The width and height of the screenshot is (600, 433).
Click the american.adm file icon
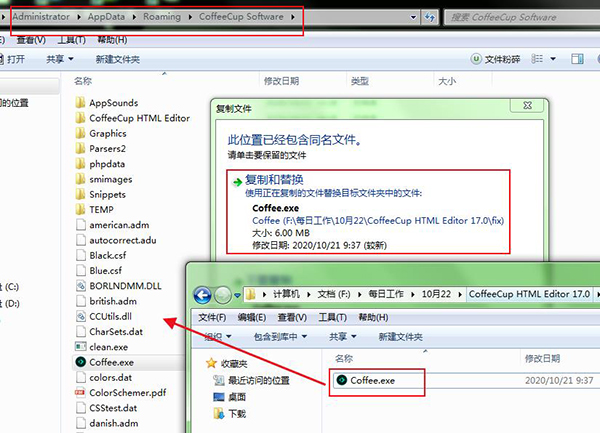pos(81,225)
